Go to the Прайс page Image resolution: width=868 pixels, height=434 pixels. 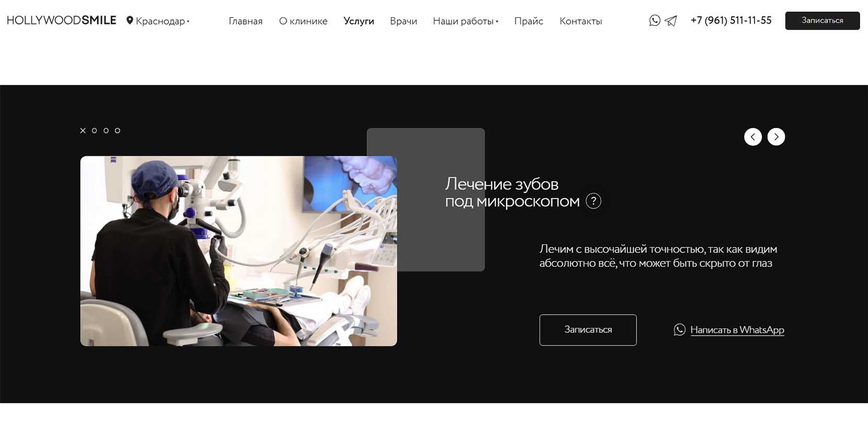529,21
